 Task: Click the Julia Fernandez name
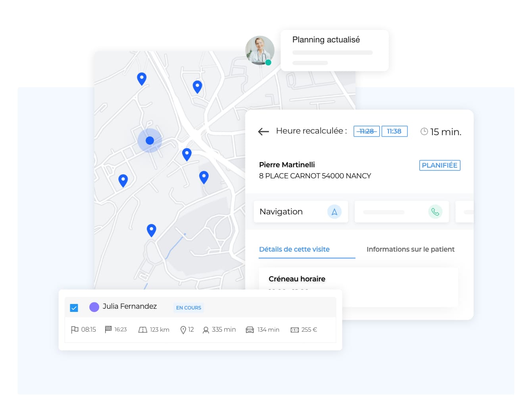point(130,306)
